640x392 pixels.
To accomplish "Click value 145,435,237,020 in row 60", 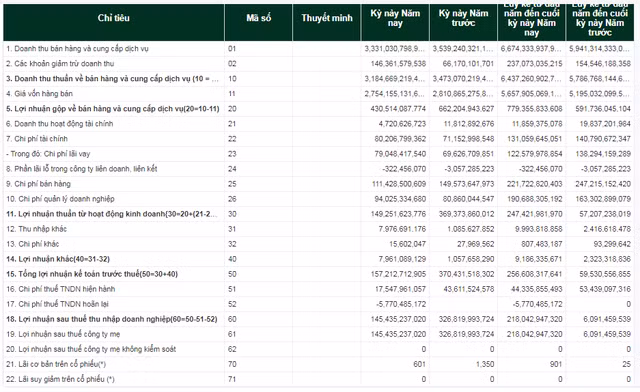I will point(398,319).
